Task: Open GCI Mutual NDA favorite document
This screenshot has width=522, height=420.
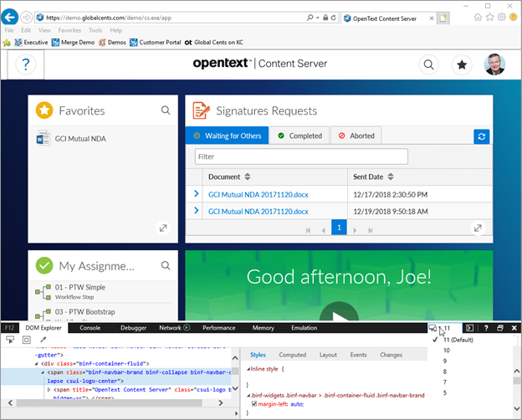Action: pos(80,139)
